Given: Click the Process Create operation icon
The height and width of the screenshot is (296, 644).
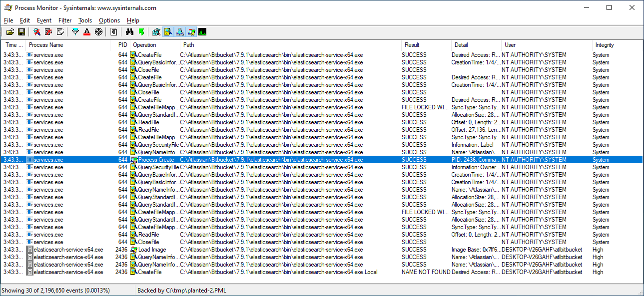Looking at the screenshot, I should tap(134, 160).
